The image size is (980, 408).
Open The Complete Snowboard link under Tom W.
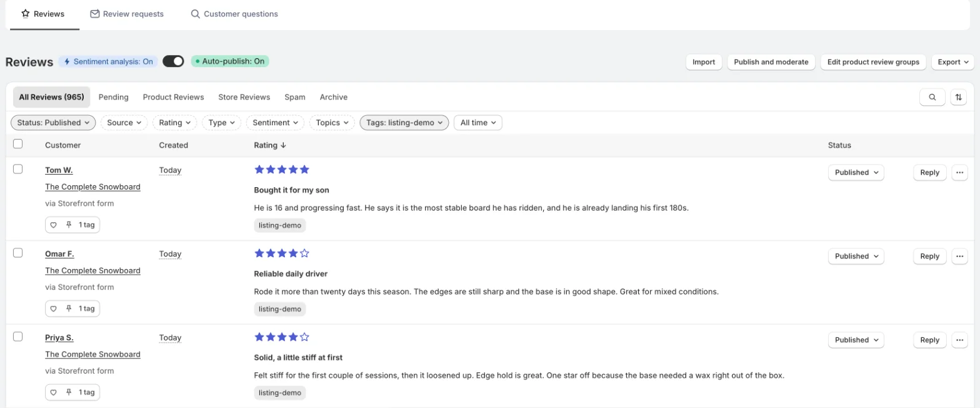92,187
